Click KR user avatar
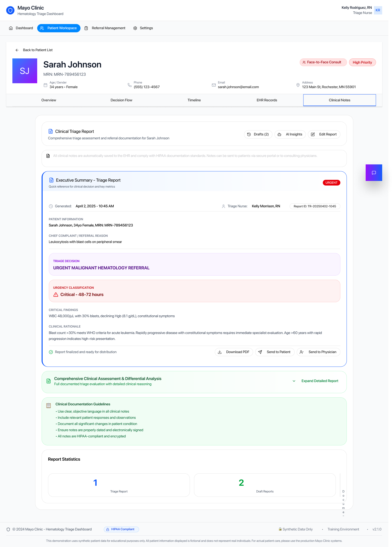The height and width of the screenshot is (547, 392). pyautogui.click(x=378, y=10)
